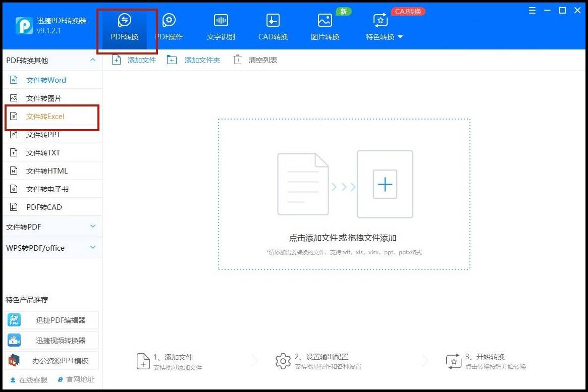Expand the 文件转PDF section
The height and width of the screenshot is (392, 588).
pyautogui.click(x=93, y=227)
